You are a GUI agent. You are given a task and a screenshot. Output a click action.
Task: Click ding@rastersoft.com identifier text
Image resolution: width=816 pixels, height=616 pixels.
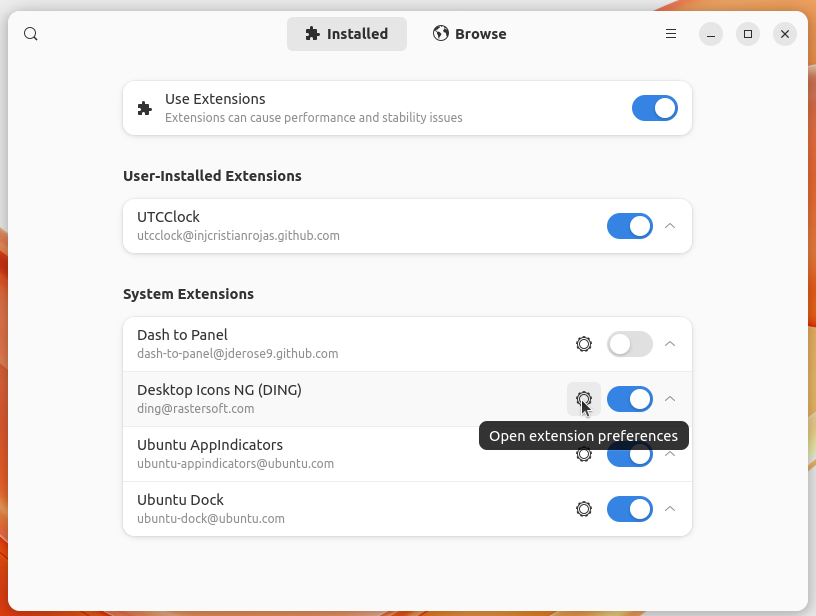(x=196, y=409)
